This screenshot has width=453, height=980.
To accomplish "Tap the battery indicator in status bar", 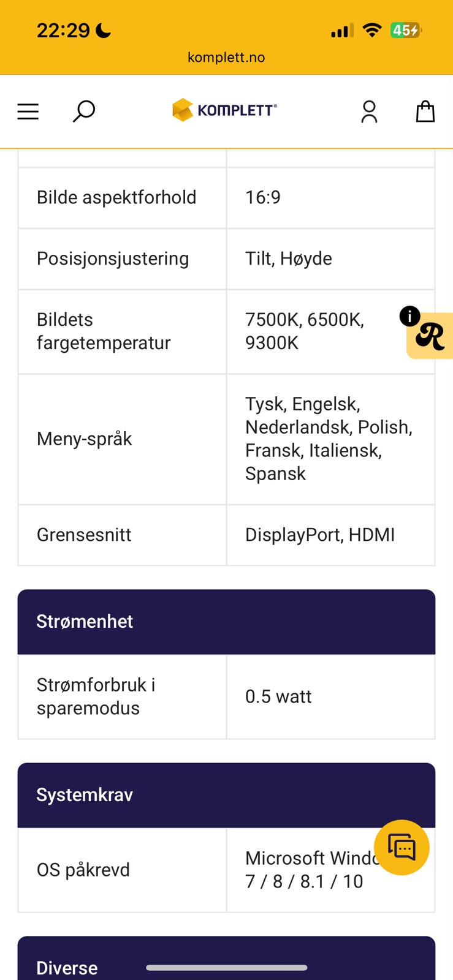I will (406, 30).
